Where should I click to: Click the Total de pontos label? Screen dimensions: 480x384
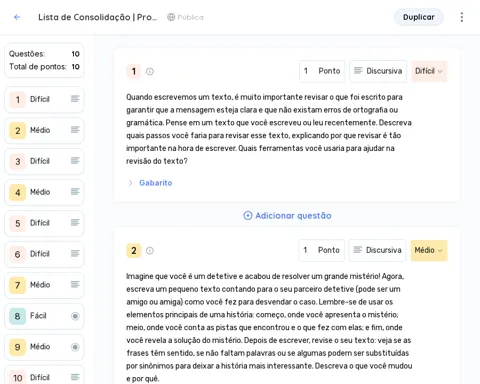38,67
